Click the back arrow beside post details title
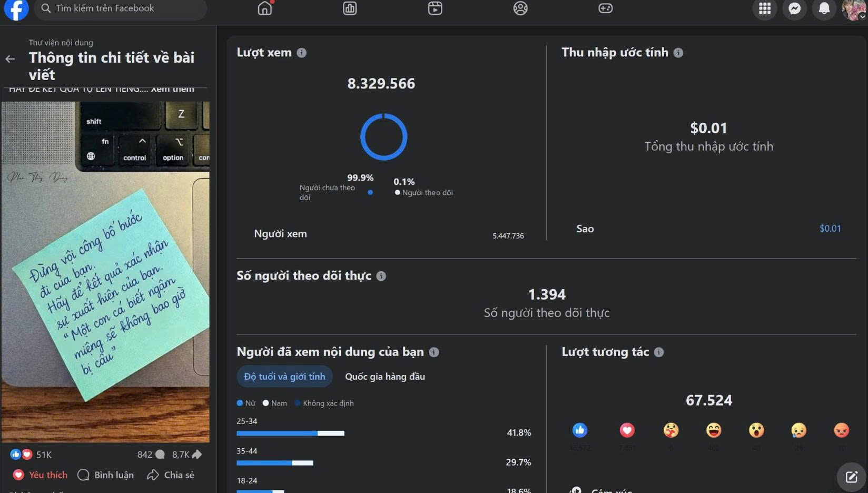 tap(10, 59)
